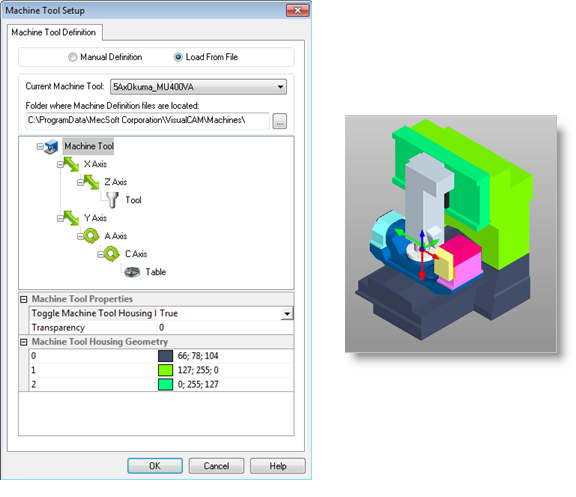
Task: Select the Table tree label
Action: coord(156,272)
